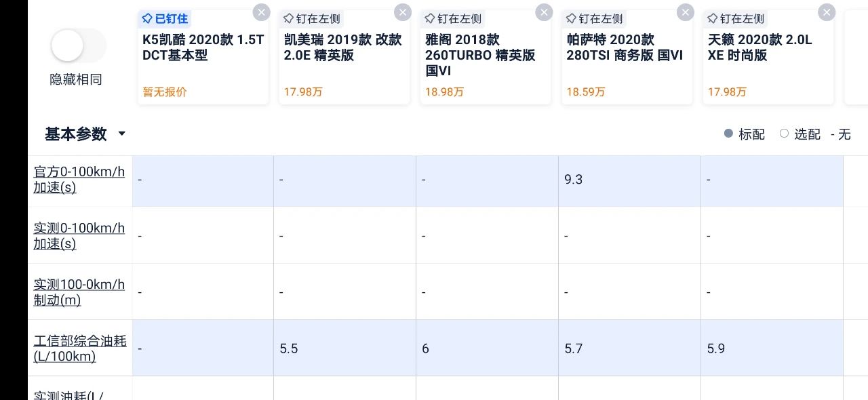
Task: Remove 帕萨特 2020款 from comparison
Action: point(686,12)
